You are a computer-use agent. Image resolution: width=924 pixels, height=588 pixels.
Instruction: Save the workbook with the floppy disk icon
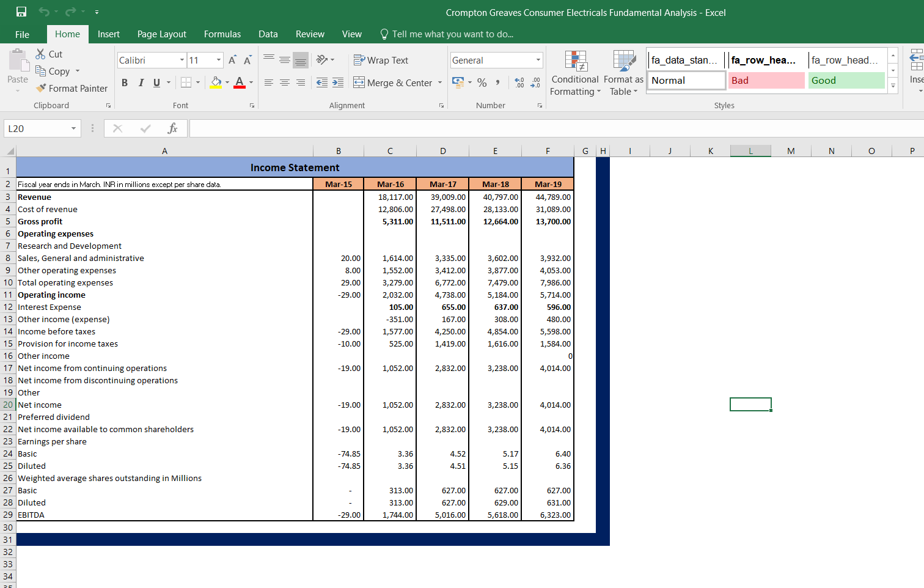[21, 12]
